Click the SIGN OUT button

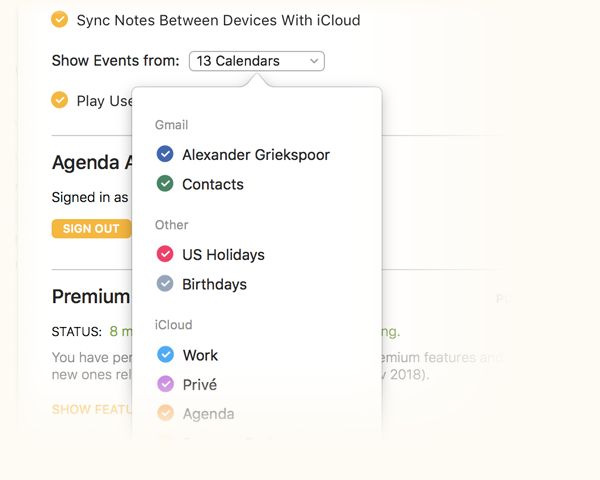(91, 229)
